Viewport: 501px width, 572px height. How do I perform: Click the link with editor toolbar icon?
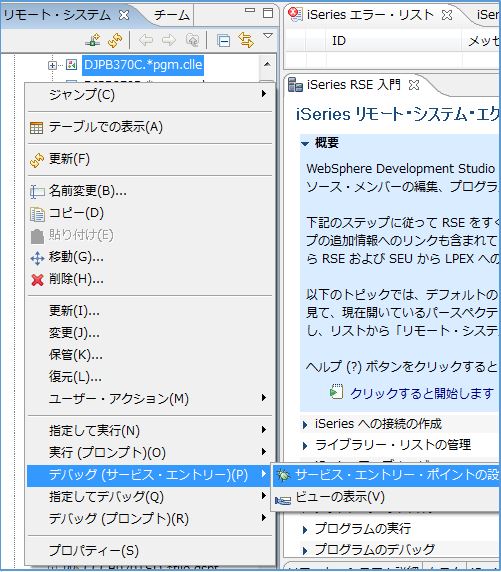(x=246, y=40)
